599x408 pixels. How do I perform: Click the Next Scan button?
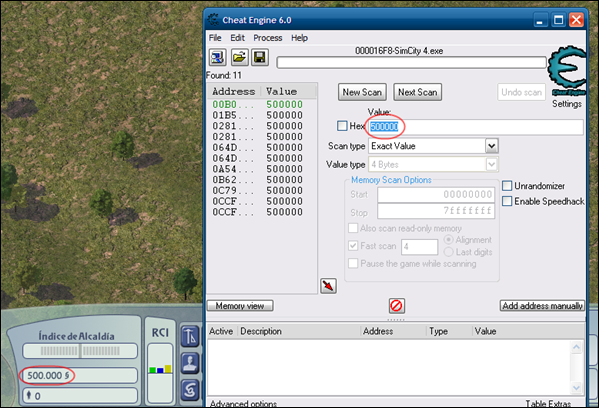(418, 92)
